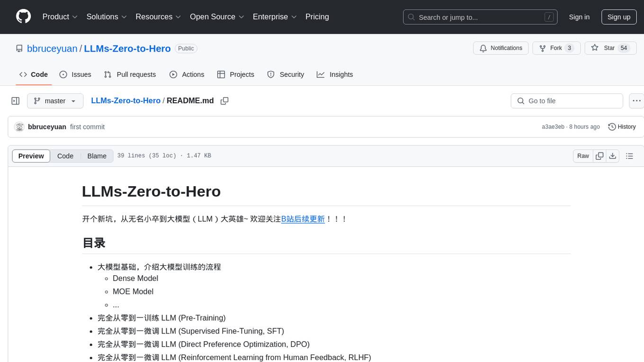Select the Code view toggle

pos(65,156)
